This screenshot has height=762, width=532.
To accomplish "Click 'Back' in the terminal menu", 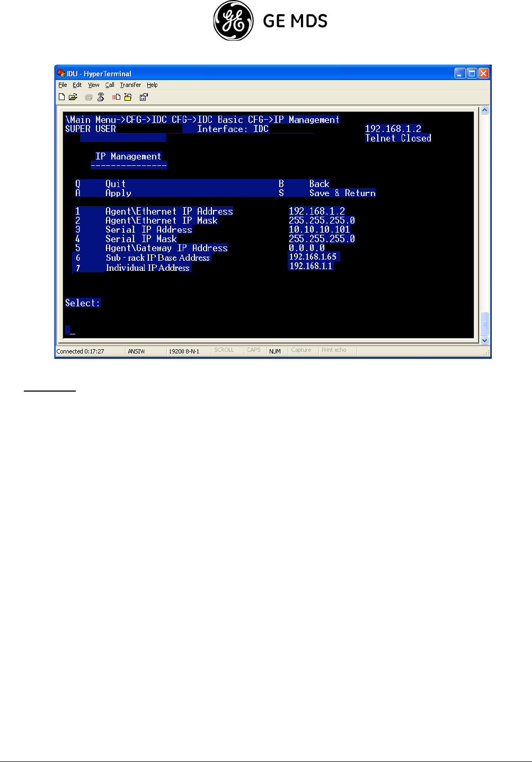I will pyautogui.click(x=320, y=184).
